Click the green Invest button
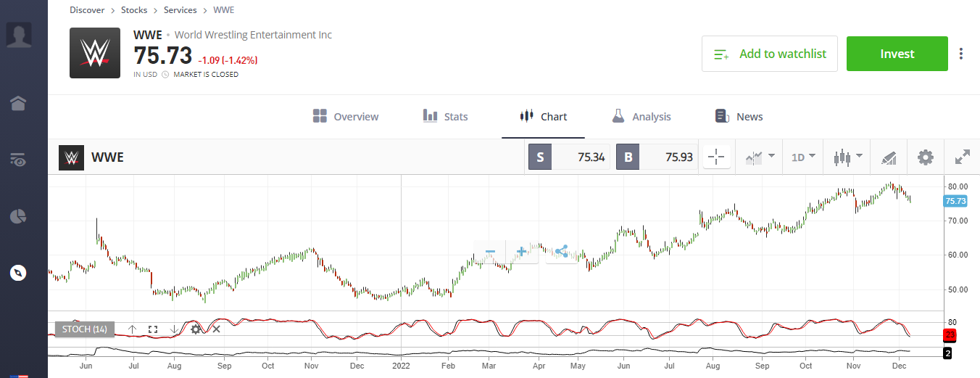 pyautogui.click(x=897, y=54)
